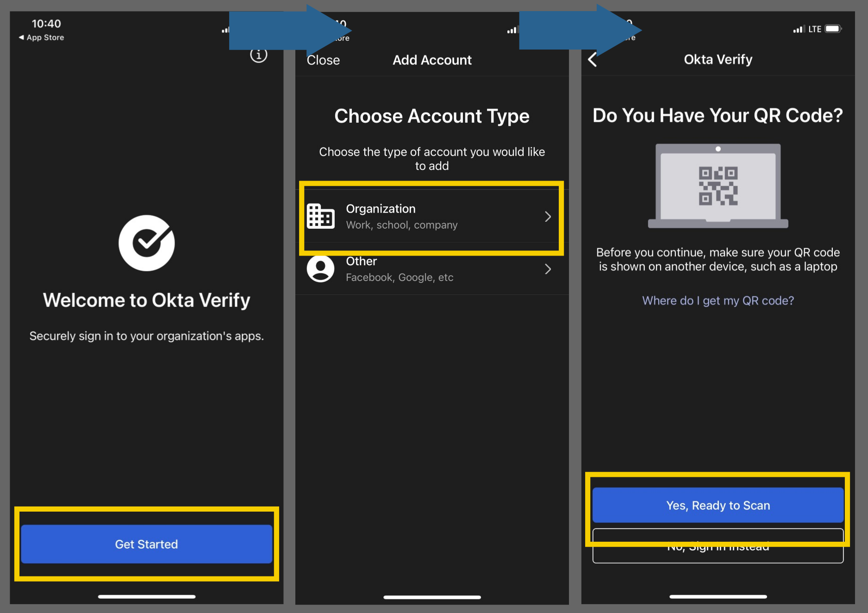The width and height of the screenshot is (868, 613).
Task: Expand the Organization row chevron
Action: (548, 217)
